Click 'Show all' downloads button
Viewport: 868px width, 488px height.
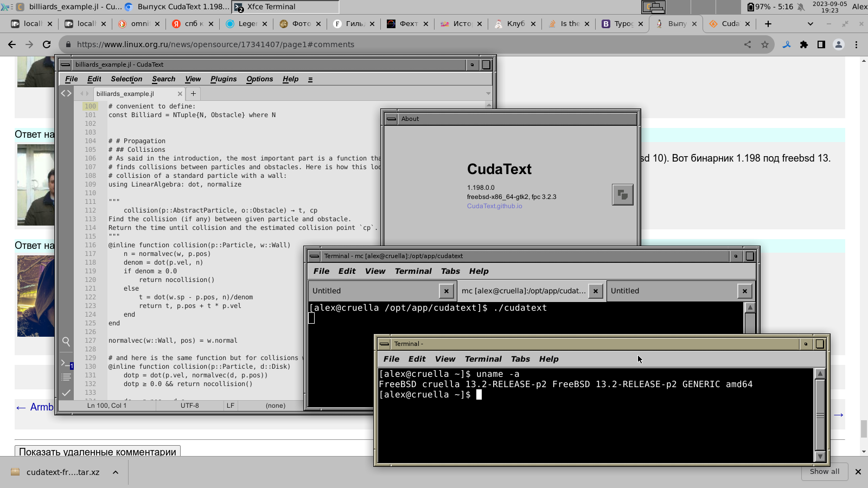[x=825, y=472]
